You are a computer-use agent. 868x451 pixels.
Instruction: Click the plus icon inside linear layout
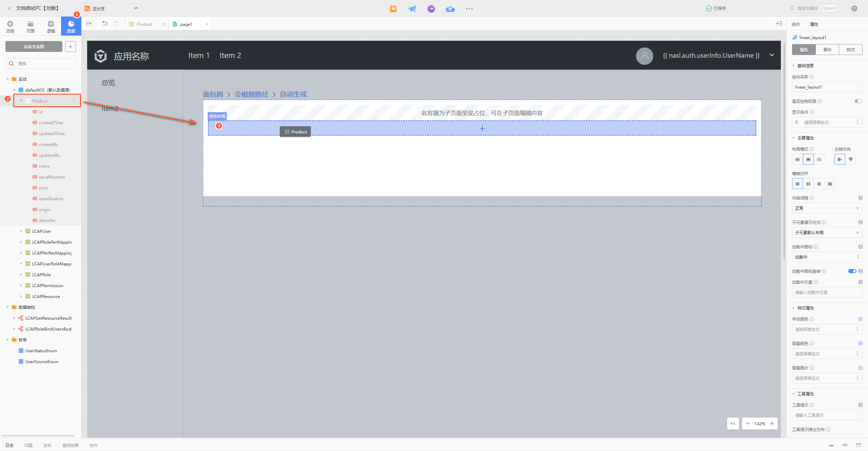(x=482, y=129)
